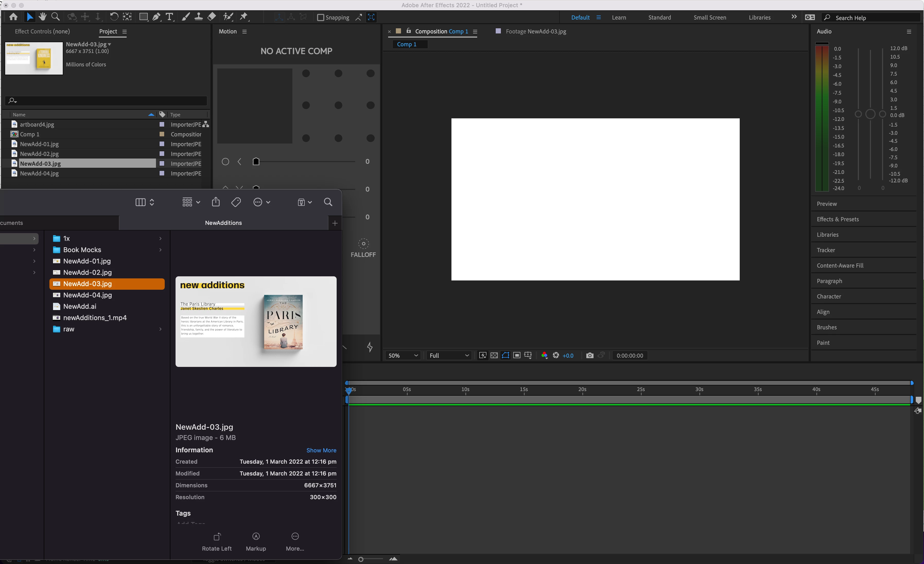Select the Horizontal Type tool
The height and width of the screenshot is (564, 924).
point(170,17)
